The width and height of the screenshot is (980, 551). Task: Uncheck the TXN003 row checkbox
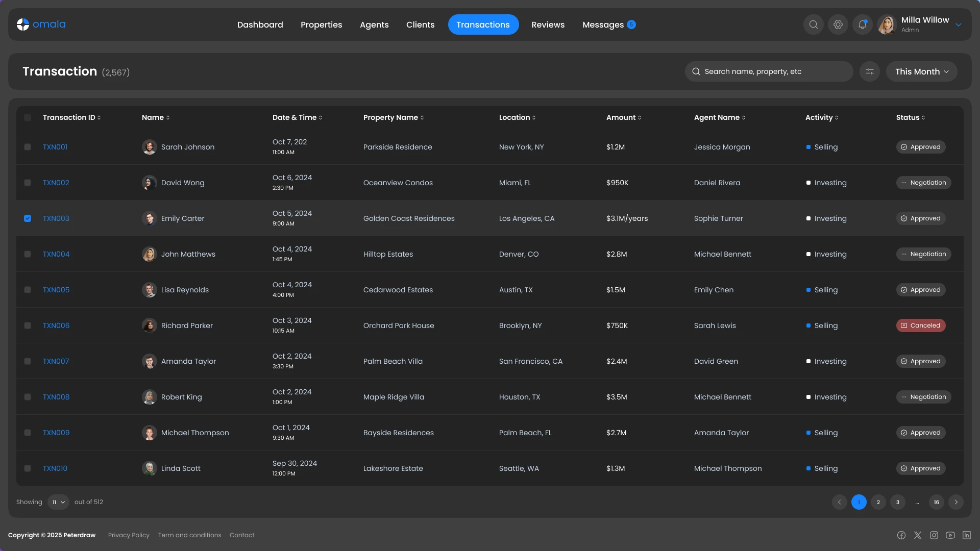point(28,218)
